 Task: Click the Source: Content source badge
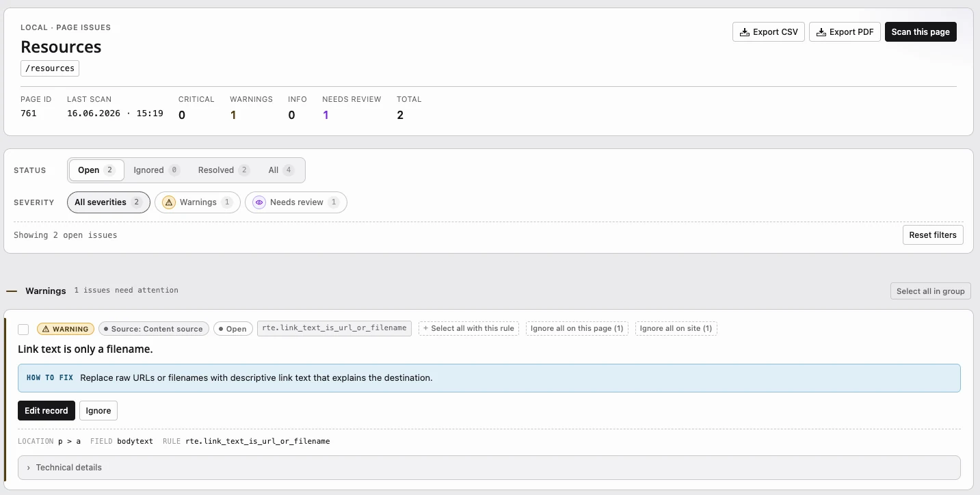tap(153, 329)
